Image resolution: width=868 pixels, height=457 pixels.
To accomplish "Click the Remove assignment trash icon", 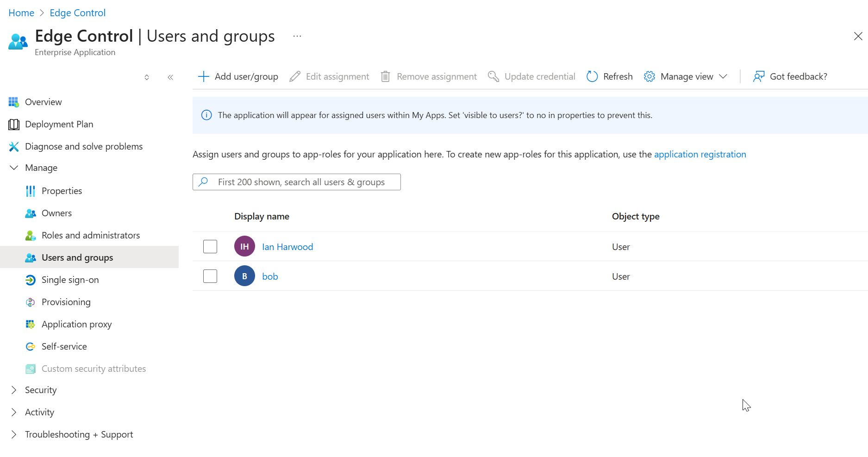I will (x=385, y=76).
